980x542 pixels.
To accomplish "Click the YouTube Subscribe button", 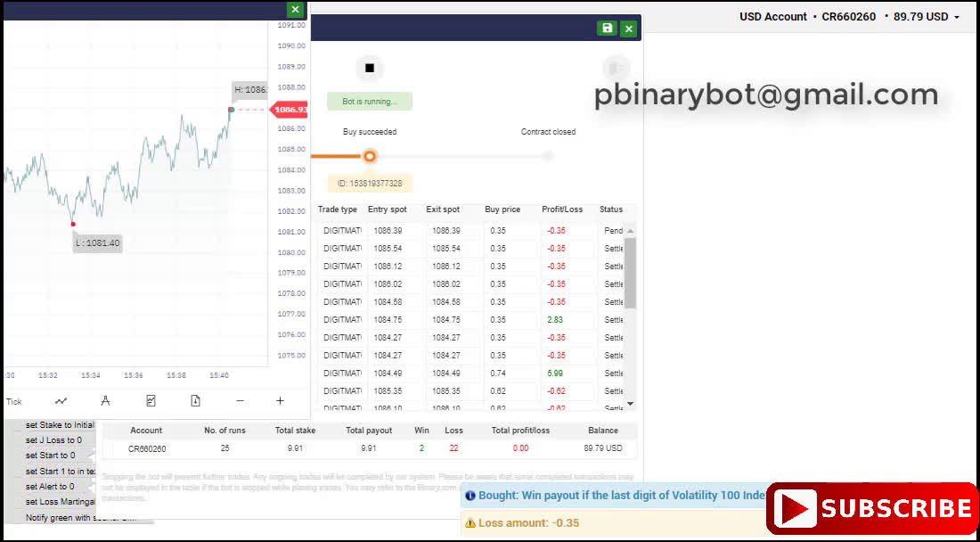I will point(872,508).
